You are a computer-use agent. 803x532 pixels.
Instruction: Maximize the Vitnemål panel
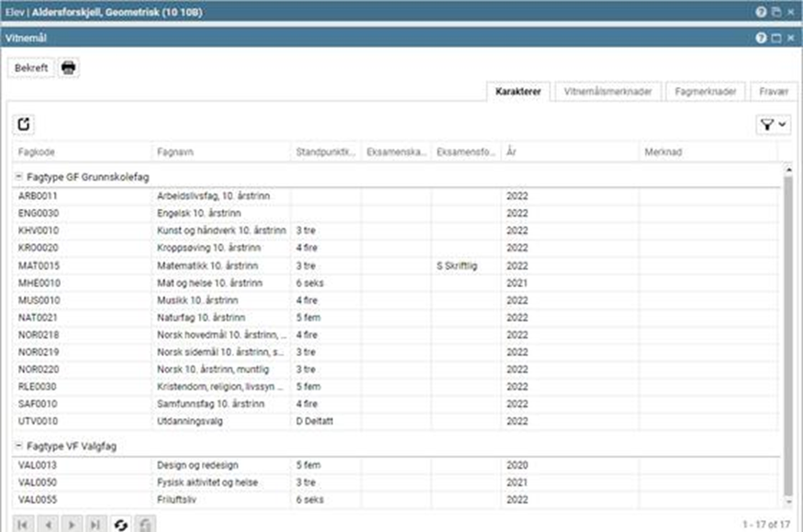click(775, 39)
